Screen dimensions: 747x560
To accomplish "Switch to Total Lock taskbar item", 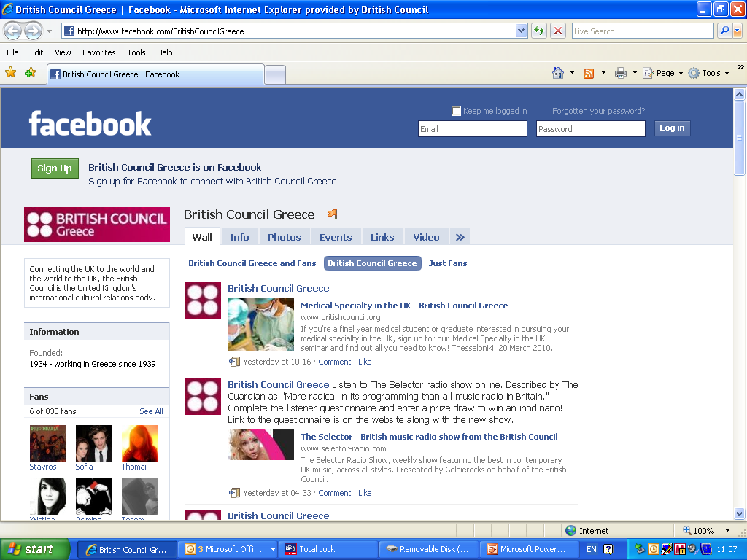I will tap(328, 549).
